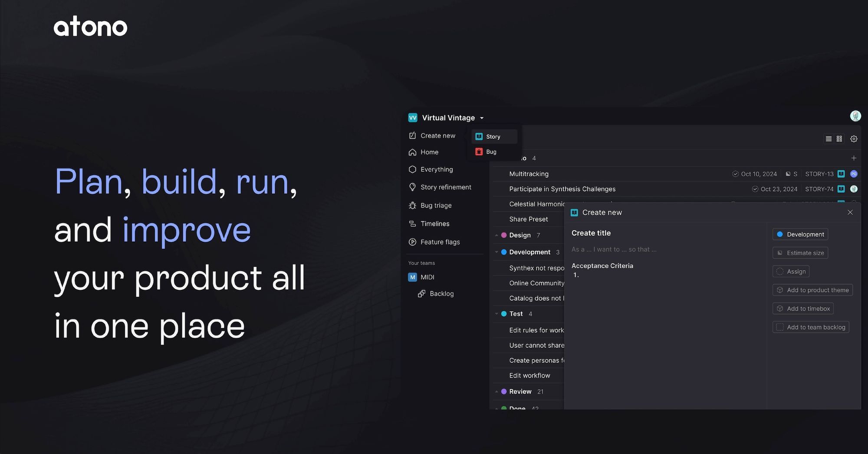Collapse the Development section

[496, 252]
